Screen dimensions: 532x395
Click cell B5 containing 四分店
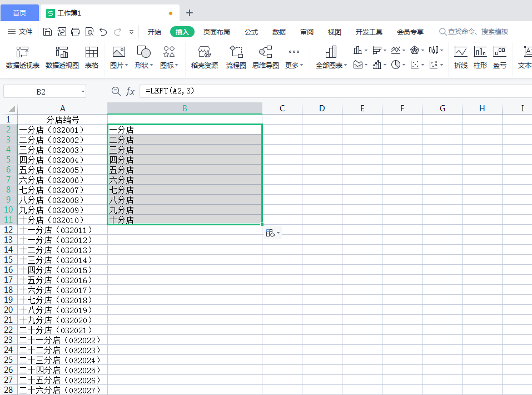[185, 160]
